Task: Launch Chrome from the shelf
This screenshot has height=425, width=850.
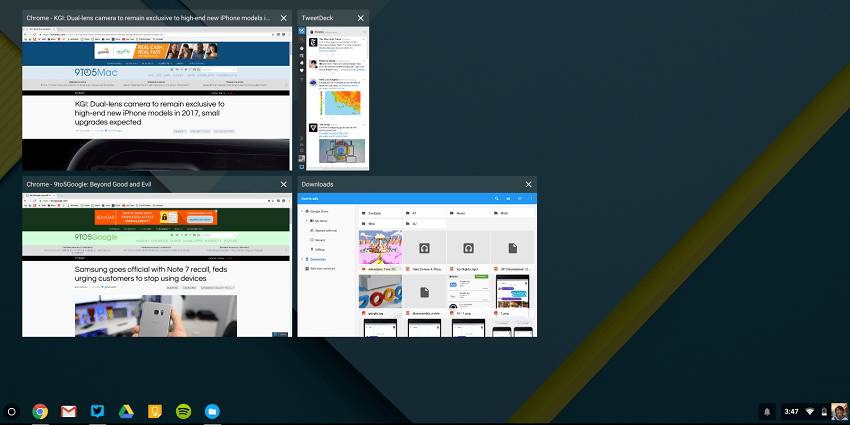Action: point(40,412)
